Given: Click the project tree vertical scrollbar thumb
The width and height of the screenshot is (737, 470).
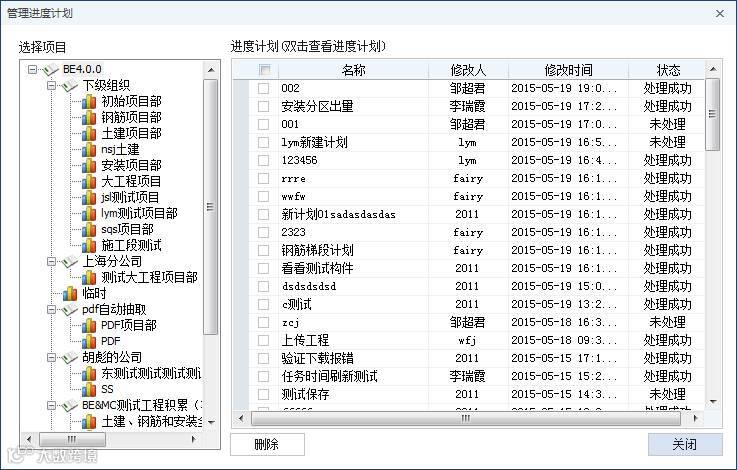Looking at the screenshot, I should (211, 207).
